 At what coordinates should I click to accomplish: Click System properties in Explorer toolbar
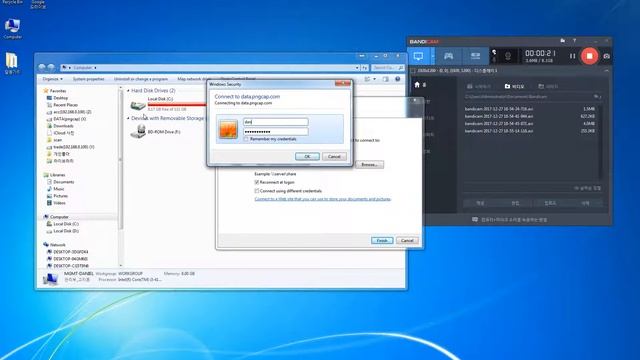[89, 79]
